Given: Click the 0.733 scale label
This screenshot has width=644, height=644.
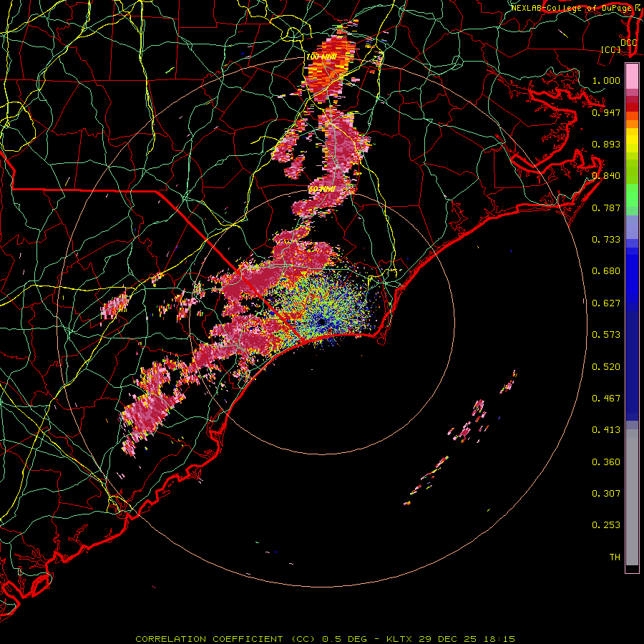Looking at the screenshot, I should click(x=606, y=240).
